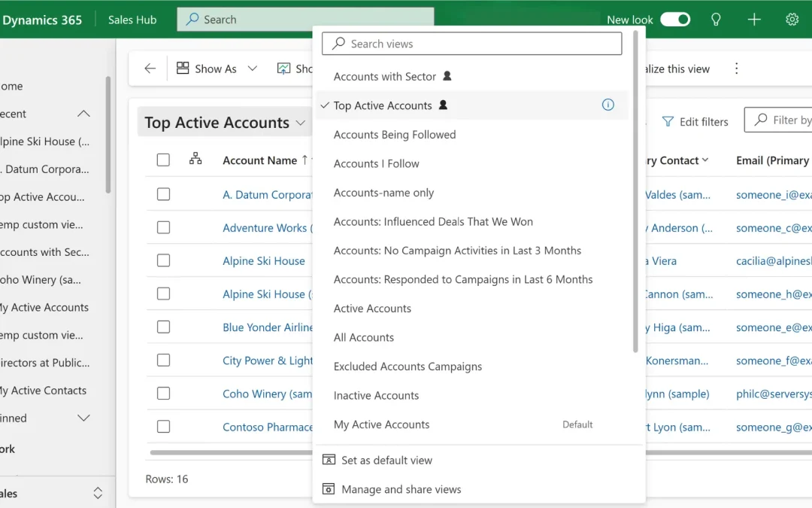812x508 pixels.
Task: Check the A. Datum Corporation row checkbox
Action: pyautogui.click(x=163, y=194)
